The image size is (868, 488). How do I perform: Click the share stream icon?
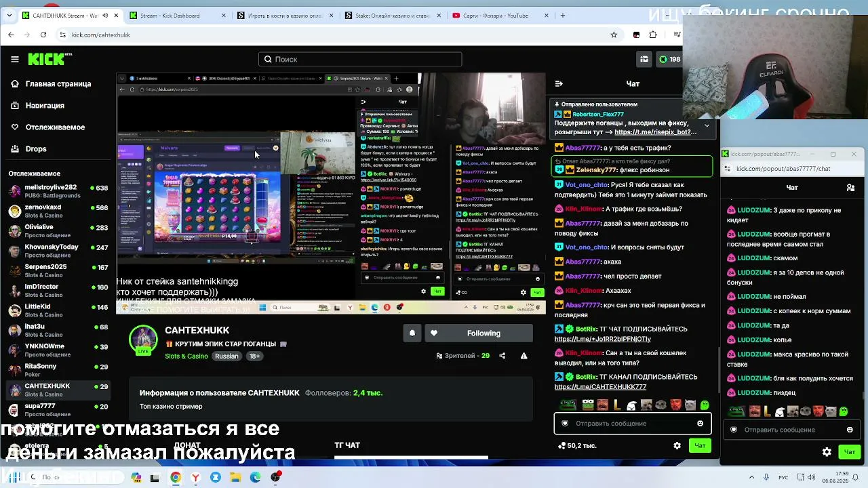coord(502,356)
